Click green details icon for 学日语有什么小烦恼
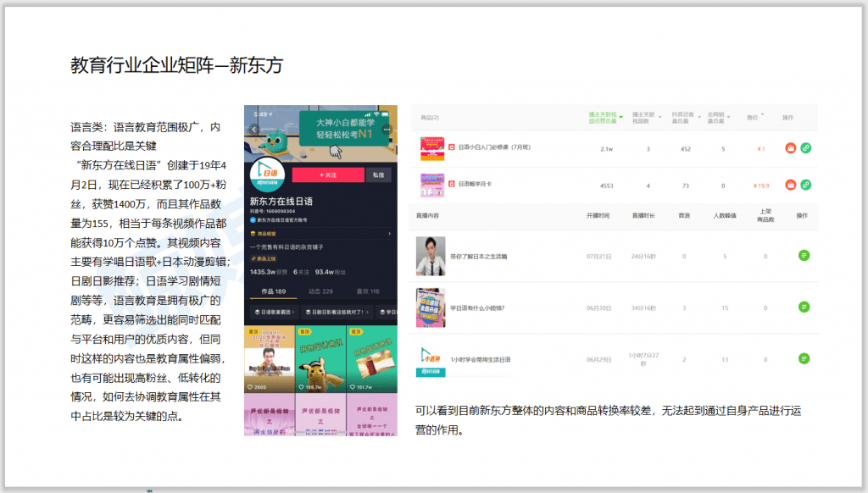 click(x=804, y=307)
